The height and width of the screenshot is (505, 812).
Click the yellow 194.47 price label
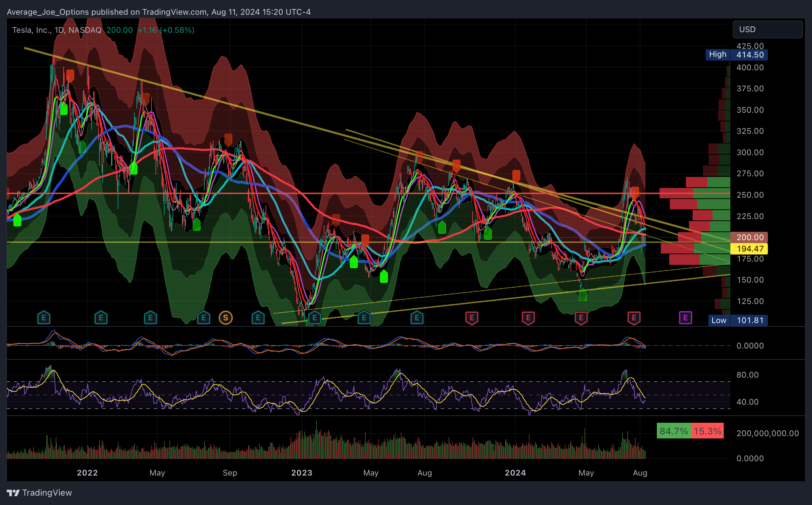coord(749,249)
